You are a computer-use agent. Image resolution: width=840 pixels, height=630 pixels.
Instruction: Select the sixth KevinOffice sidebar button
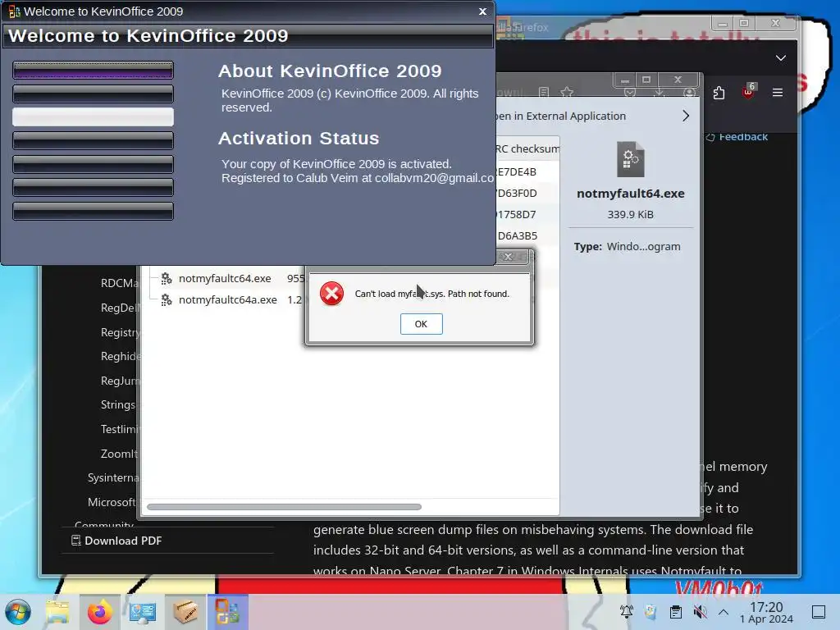[94, 188]
